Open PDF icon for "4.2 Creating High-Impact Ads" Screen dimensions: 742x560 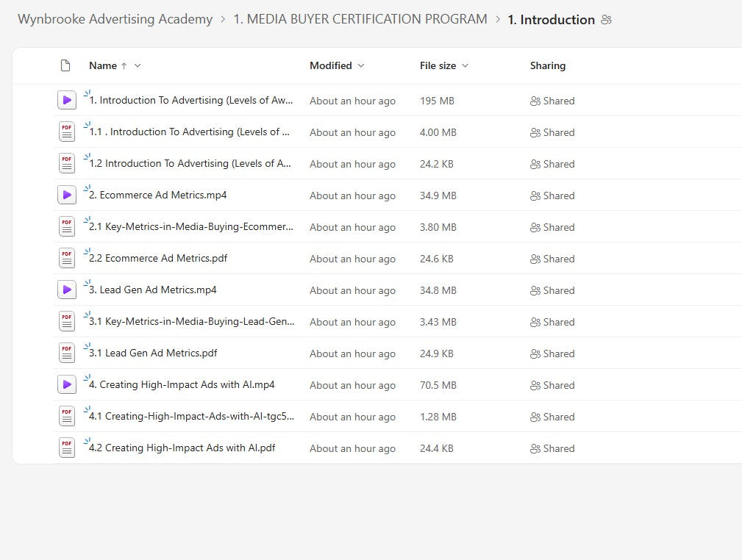pyautogui.click(x=66, y=447)
